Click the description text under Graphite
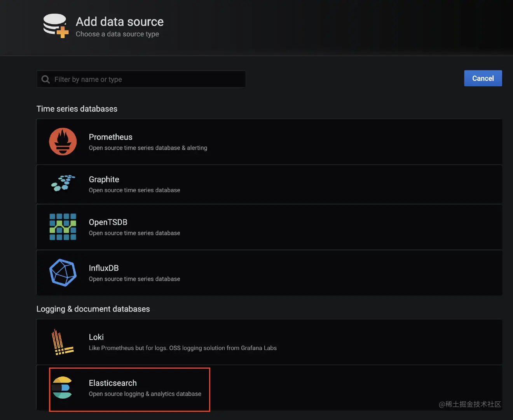 tap(134, 190)
